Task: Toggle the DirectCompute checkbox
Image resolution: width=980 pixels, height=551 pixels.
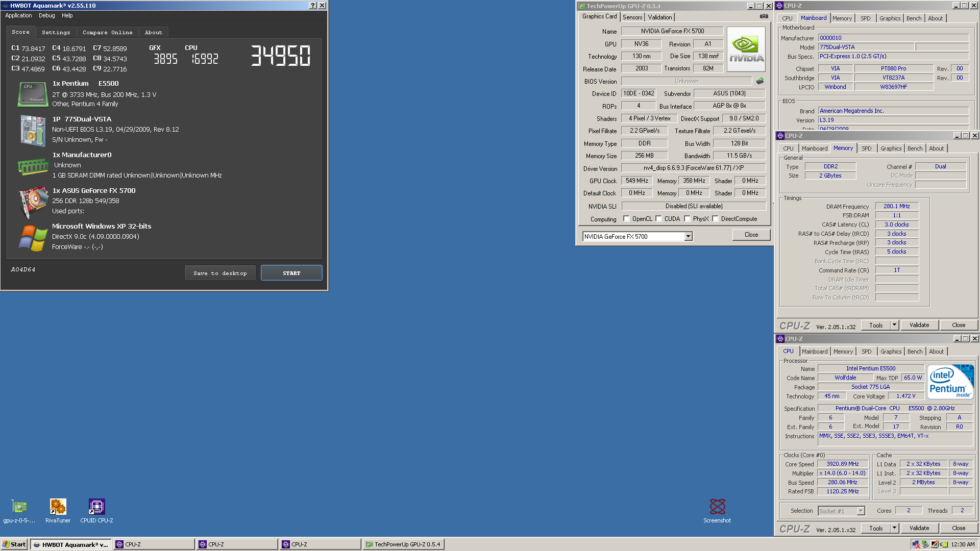Action: pos(715,219)
